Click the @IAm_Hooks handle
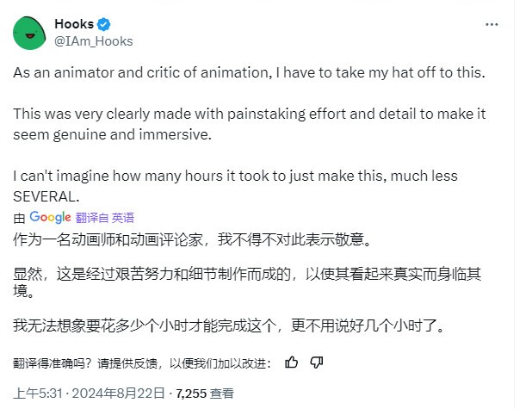 93,40
